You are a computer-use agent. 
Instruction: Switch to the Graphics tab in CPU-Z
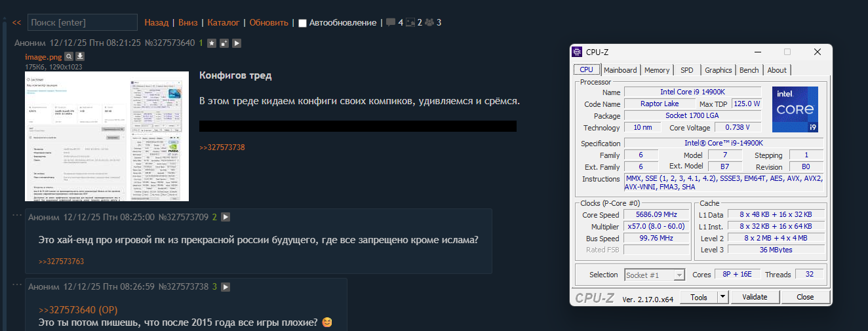pyautogui.click(x=719, y=70)
